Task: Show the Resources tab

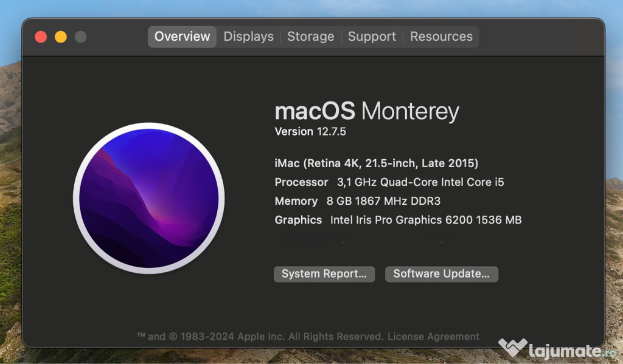Action: 441,36
